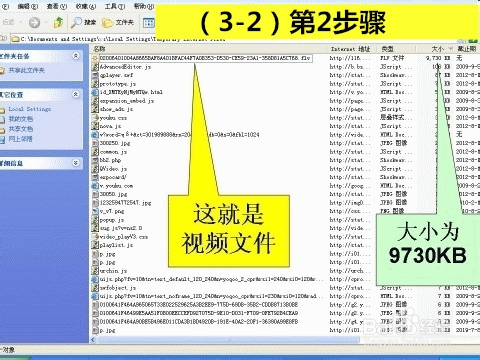Viewport: 480px width, 360px height.
Task: Select the QVideo.js file icon
Action: click(95, 169)
